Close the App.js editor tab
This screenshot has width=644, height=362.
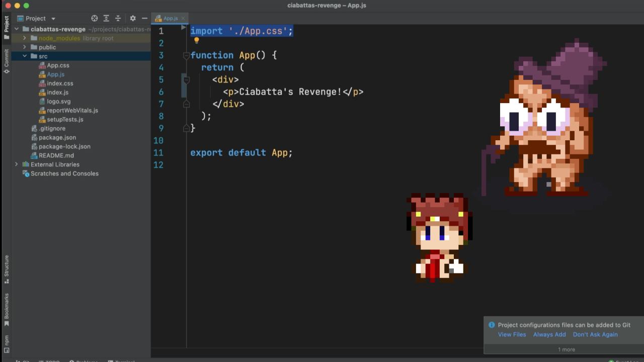pyautogui.click(x=182, y=19)
